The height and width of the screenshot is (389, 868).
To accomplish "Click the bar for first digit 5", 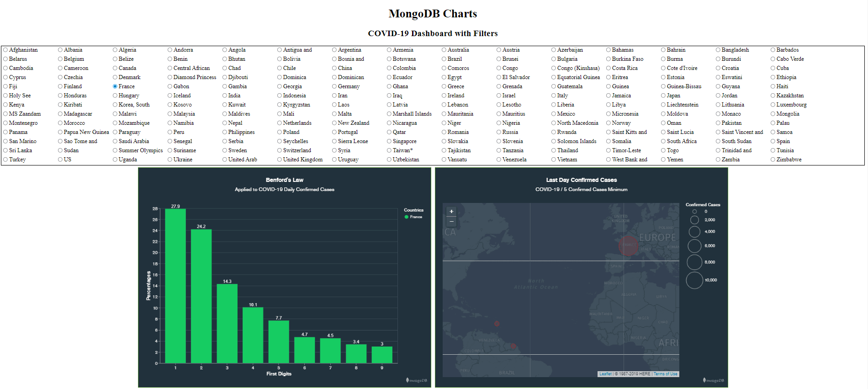I will tap(279, 342).
